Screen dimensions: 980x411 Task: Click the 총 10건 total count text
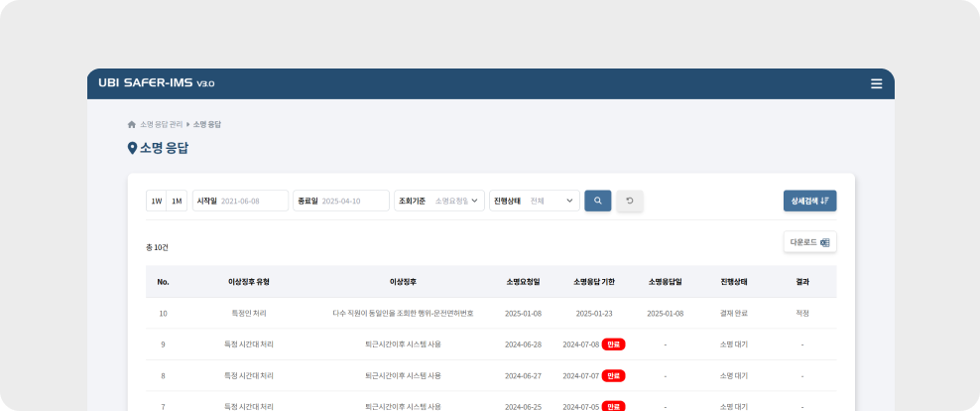click(x=157, y=248)
